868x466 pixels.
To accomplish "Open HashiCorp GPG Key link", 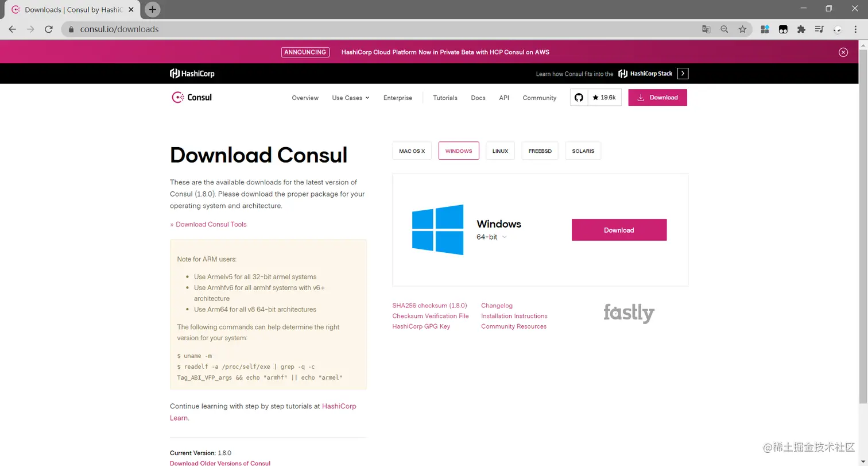I will pos(421,326).
